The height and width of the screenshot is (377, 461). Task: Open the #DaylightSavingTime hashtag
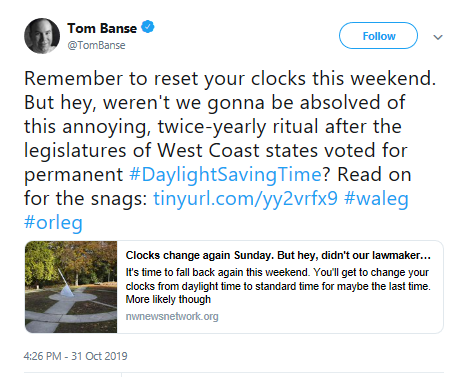click(225, 174)
